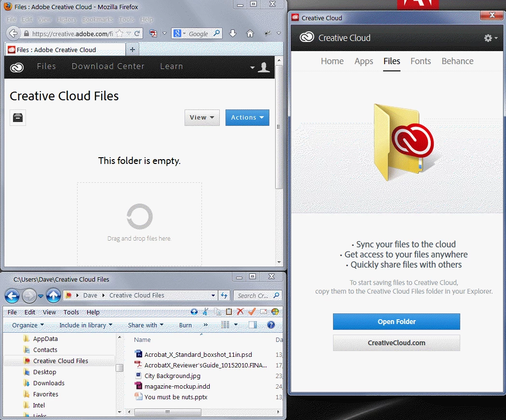
Task: Click the Explorer blue back button
Action: pos(12,296)
